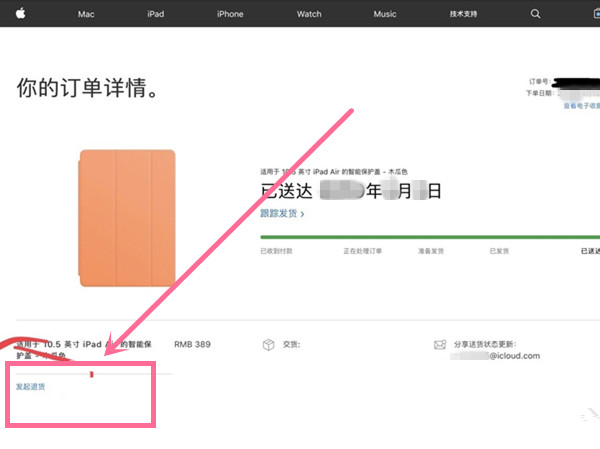Open the Mac menu
This screenshot has width=600, height=449.
point(86,14)
